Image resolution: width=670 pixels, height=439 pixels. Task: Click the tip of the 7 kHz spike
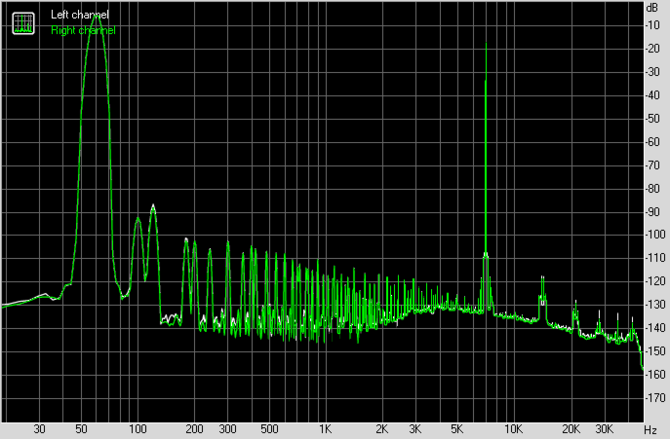[x=486, y=44]
